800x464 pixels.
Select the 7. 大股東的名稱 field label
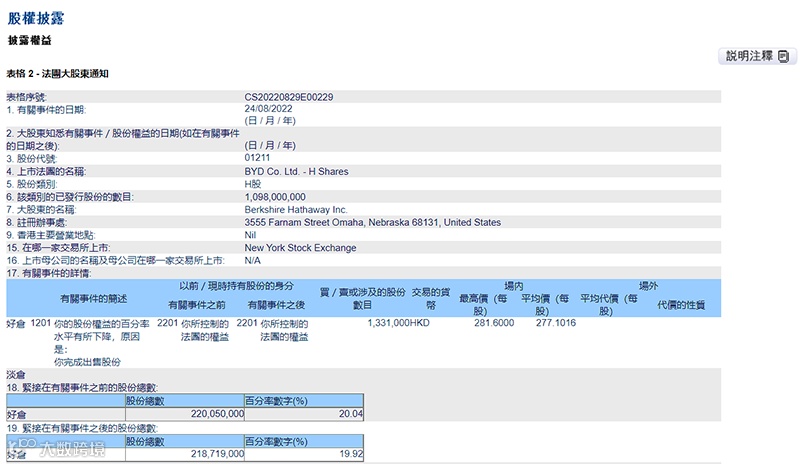[x=41, y=210]
